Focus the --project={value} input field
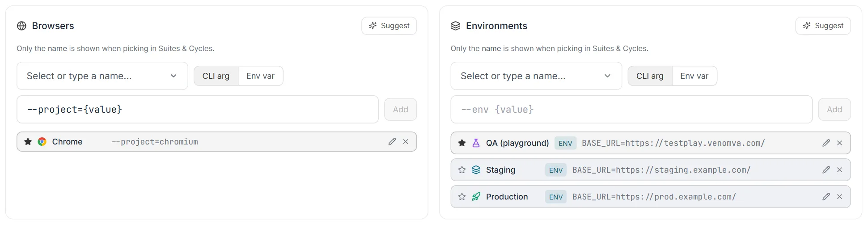Screen dimensions: 868x225 click(x=198, y=110)
